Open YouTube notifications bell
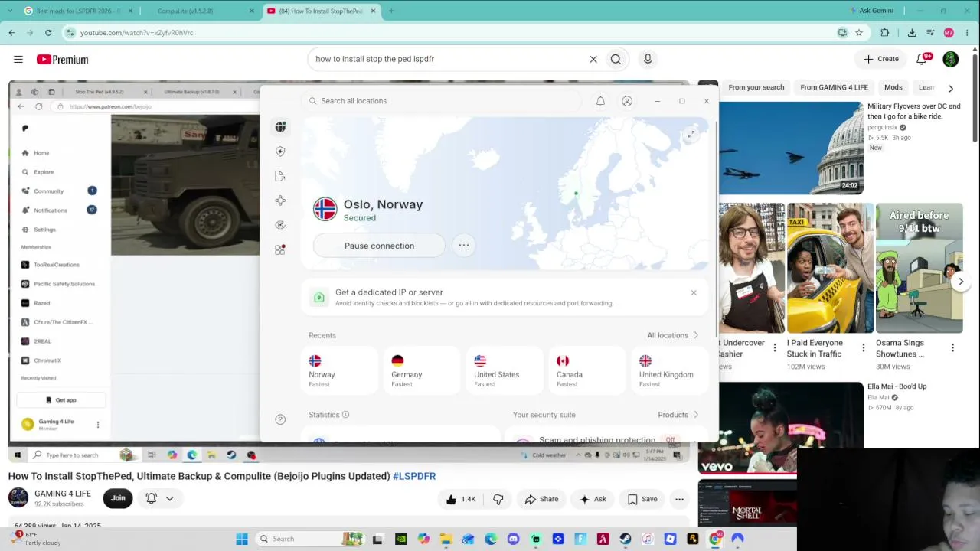The width and height of the screenshot is (980, 551). point(923,59)
